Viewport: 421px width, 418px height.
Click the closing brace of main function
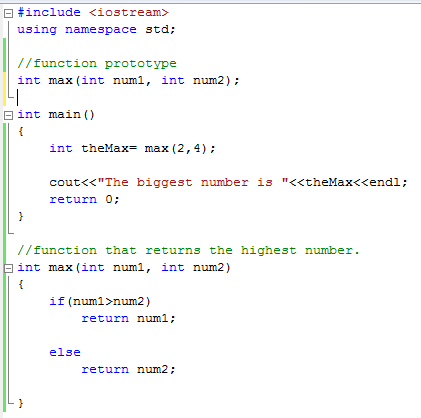[x=21, y=216]
